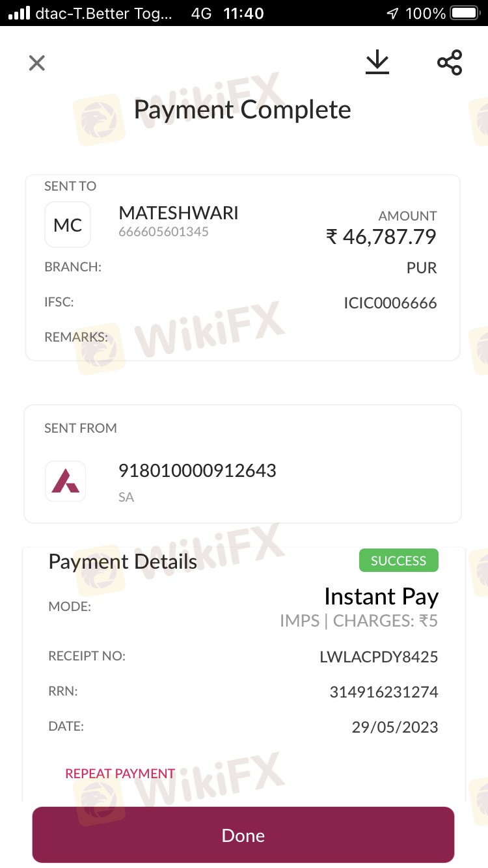
Task: Tap the download receipt icon
Action: (x=377, y=62)
